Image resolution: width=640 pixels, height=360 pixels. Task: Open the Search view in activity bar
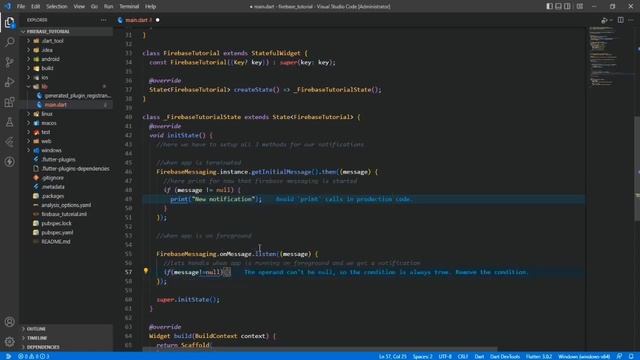point(9,42)
